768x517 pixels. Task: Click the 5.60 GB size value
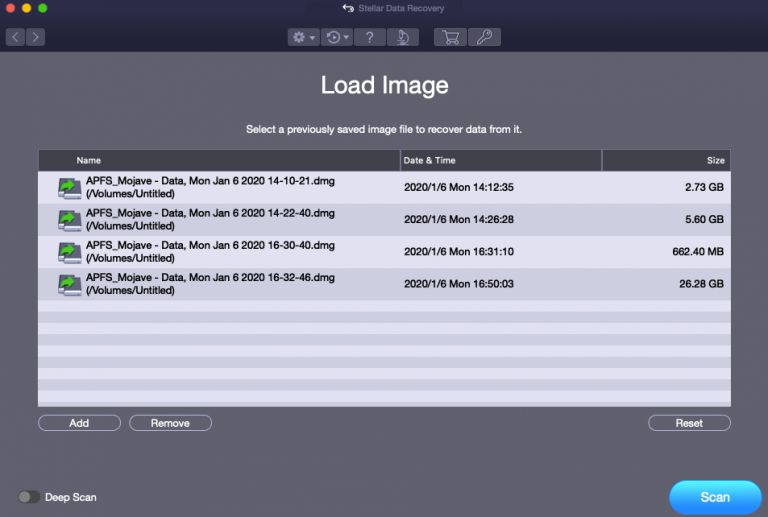point(704,219)
